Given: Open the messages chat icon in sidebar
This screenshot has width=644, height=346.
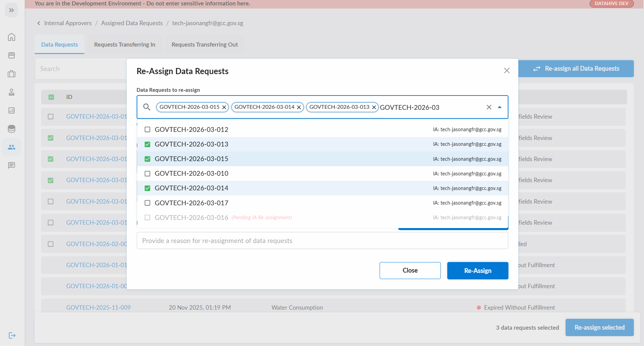Looking at the screenshot, I should 12,166.
